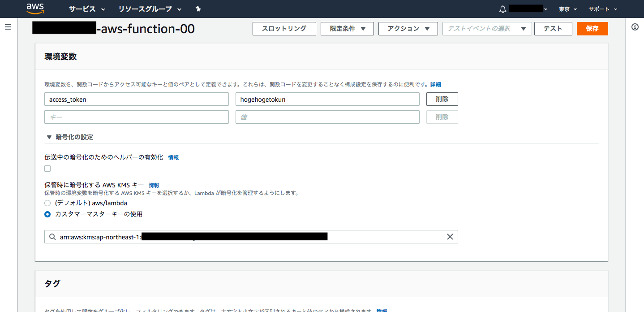644x312 pixels.
Task: Open the hamburger side navigation menu
Action: coord(8,27)
